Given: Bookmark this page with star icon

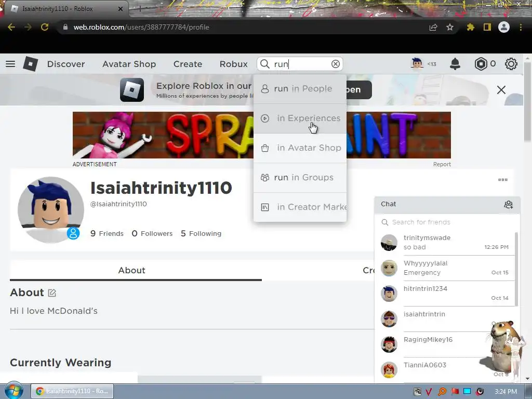Looking at the screenshot, I should [x=449, y=27].
